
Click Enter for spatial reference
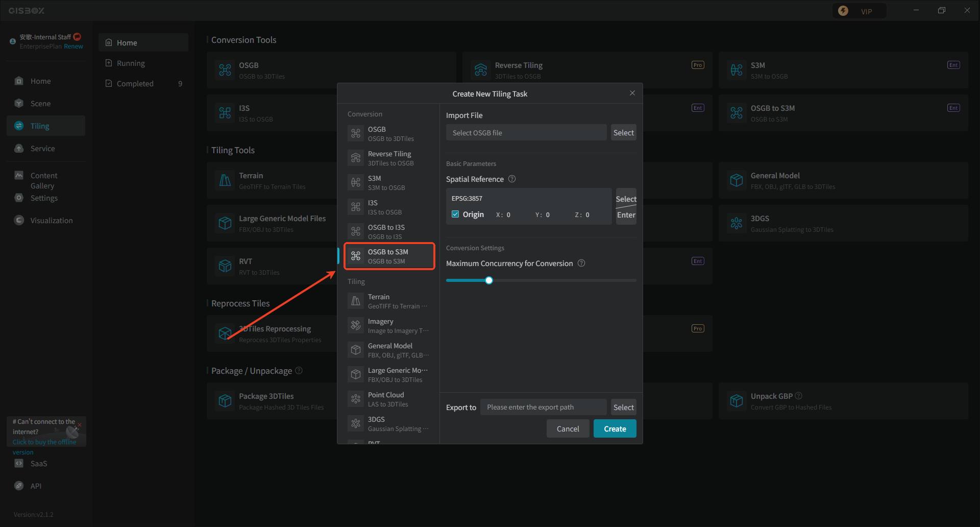point(626,215)
